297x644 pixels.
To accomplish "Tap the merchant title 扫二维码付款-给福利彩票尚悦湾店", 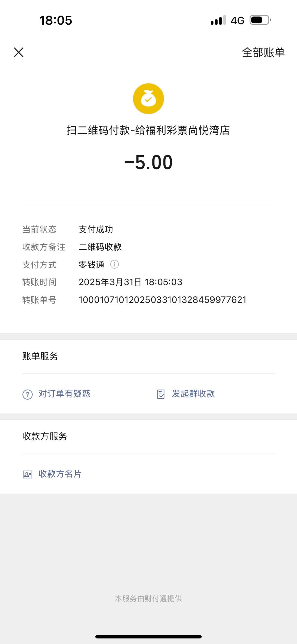I will (x=148, y=130).
